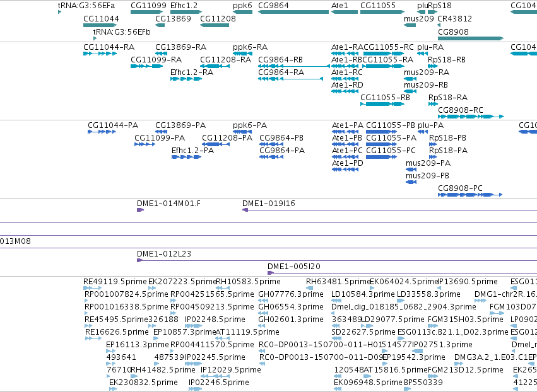Select the LD33558.3prime EST label

[428, 294]
